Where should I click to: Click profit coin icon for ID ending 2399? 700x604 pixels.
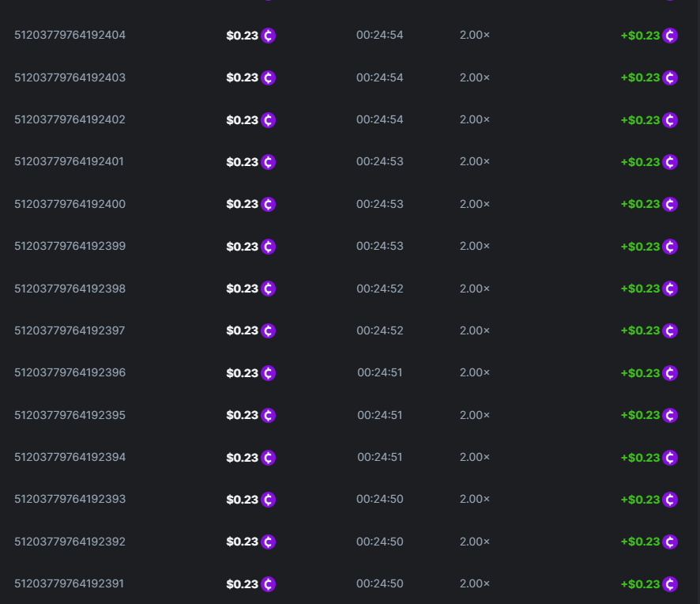click(x=670, y=247)
